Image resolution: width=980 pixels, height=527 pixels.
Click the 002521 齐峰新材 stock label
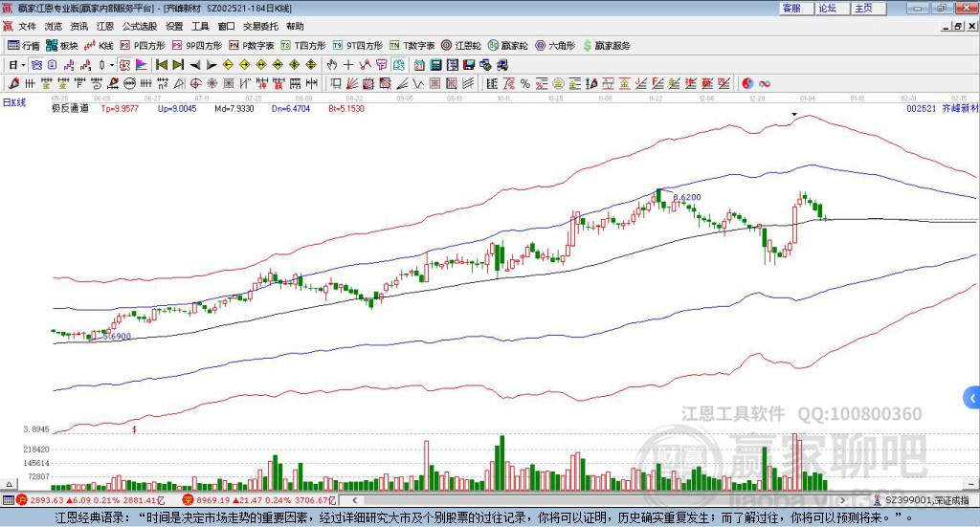tap(942, 109)
